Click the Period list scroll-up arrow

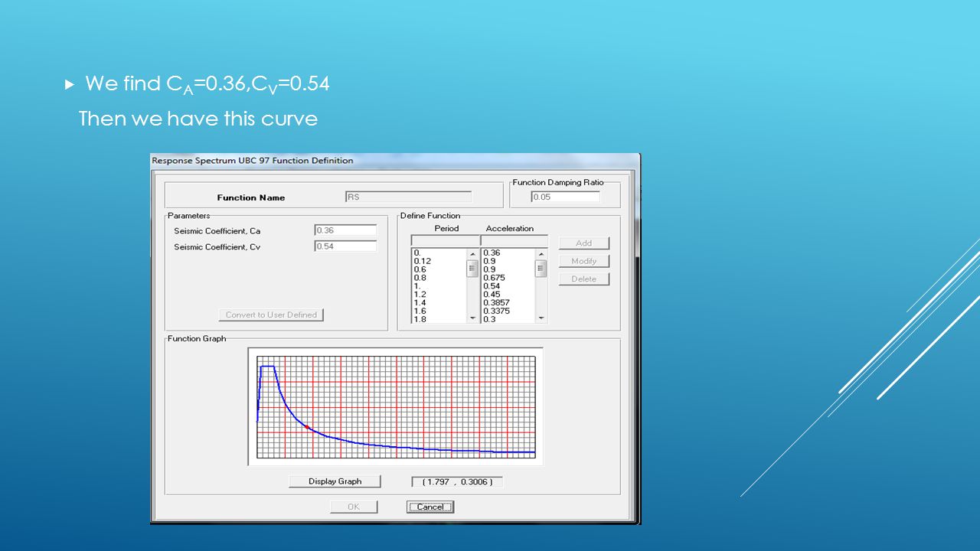(x=472, y=254)
